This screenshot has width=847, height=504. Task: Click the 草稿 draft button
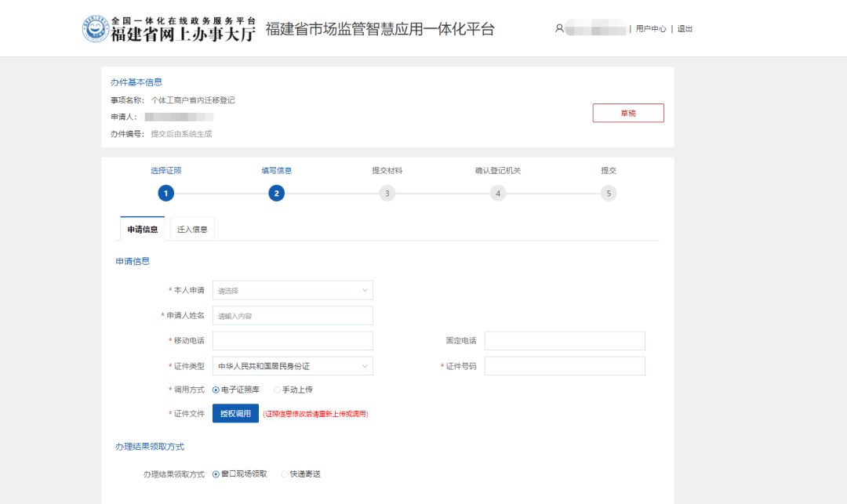628,113
